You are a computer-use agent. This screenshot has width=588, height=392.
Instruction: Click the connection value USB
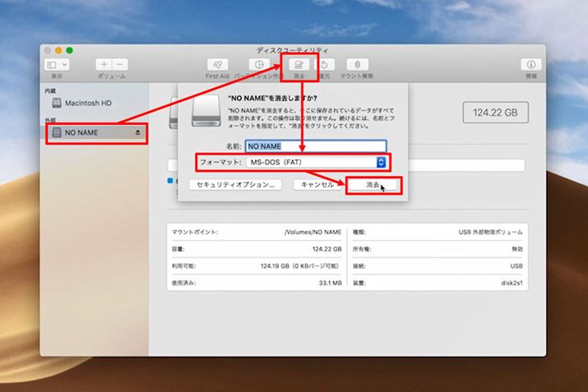[516, 266]
